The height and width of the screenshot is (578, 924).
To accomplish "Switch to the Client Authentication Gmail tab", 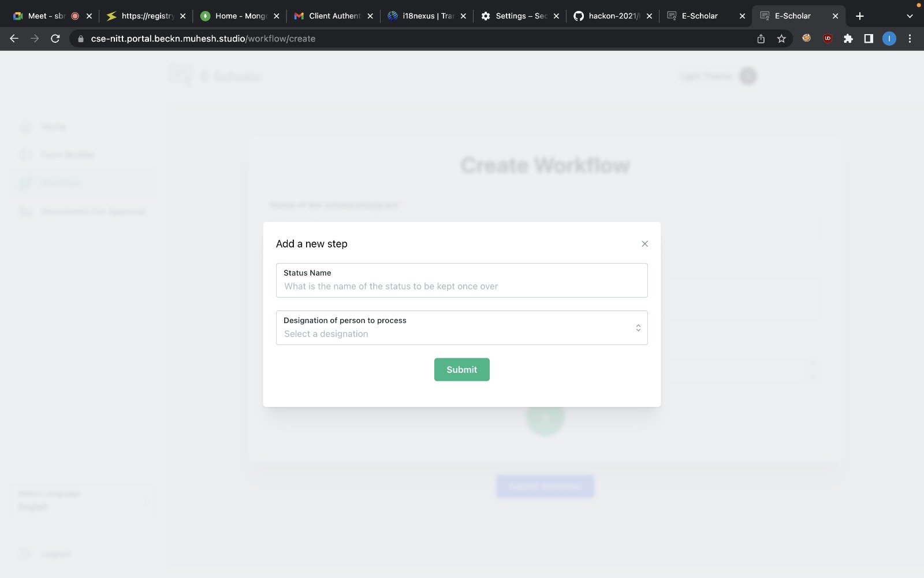I will [x=334, y=16].
